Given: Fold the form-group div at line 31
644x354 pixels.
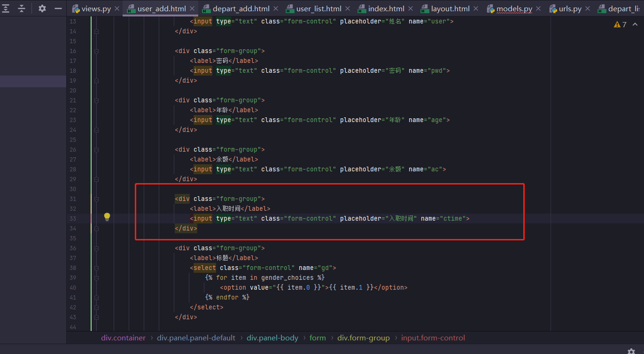Looking at the screenshot, I should click(x=96, y=199).
